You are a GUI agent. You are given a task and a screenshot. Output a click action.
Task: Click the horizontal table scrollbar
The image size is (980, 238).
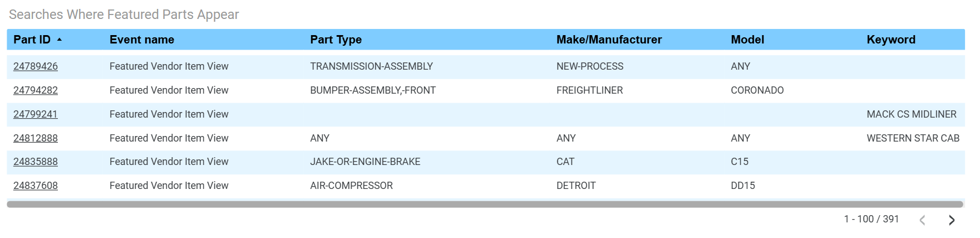pyautogui.click(x=484, y=205)
